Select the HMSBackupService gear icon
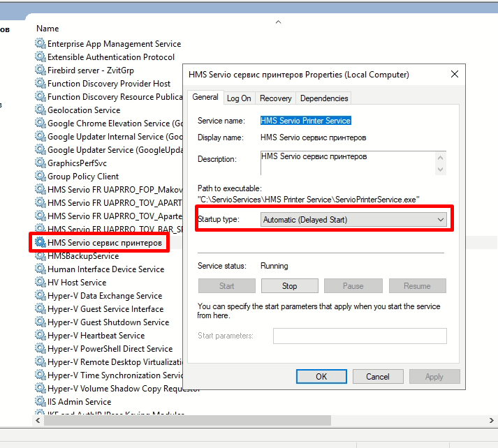Image resolution: width=498 pixels, height=448 pixels. (41, 256)
